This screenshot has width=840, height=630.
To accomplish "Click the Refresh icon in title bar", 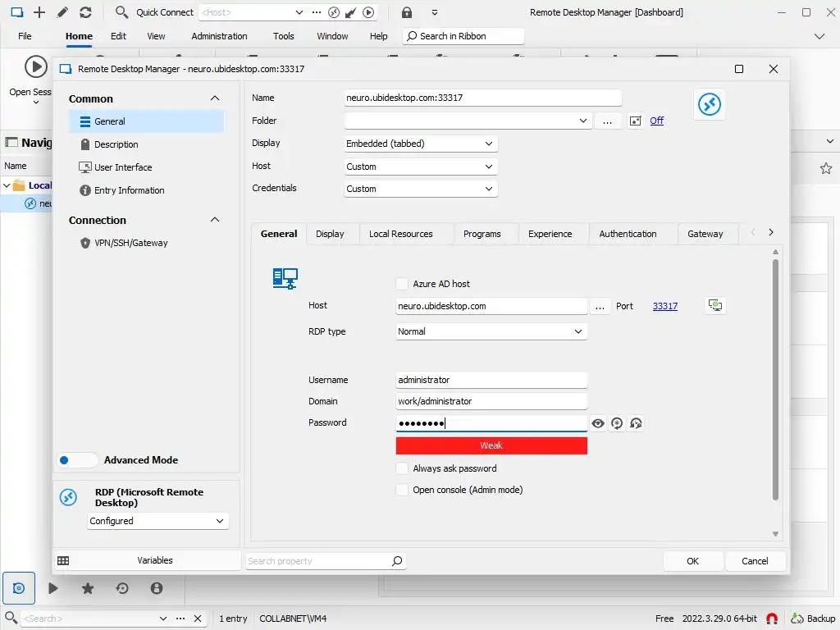I will click(x=85, y=11).
